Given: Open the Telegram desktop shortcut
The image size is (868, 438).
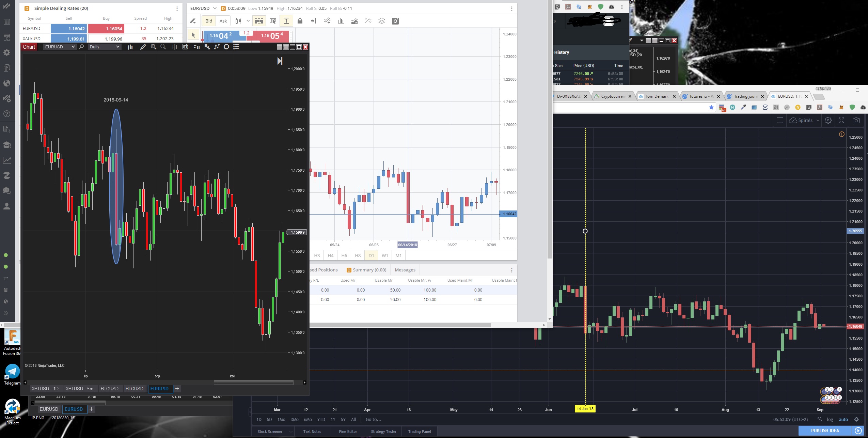Looking at the screenshot, I should [x=12, y=372].
